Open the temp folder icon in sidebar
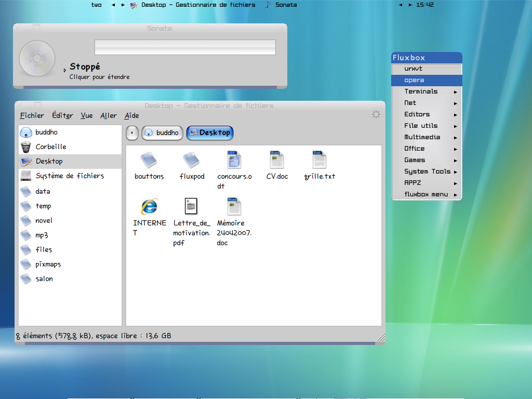The height and width of the screenshot is (399, 532). (26, 206)
